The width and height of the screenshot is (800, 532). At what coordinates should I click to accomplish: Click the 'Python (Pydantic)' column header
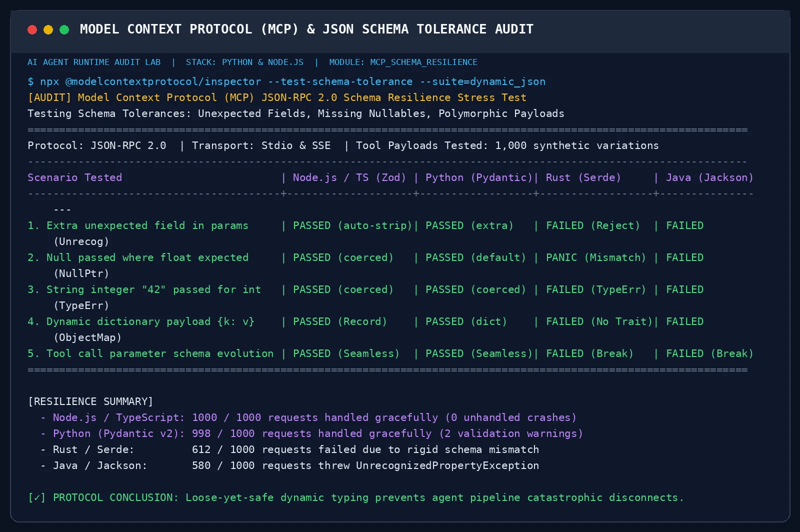479,177
